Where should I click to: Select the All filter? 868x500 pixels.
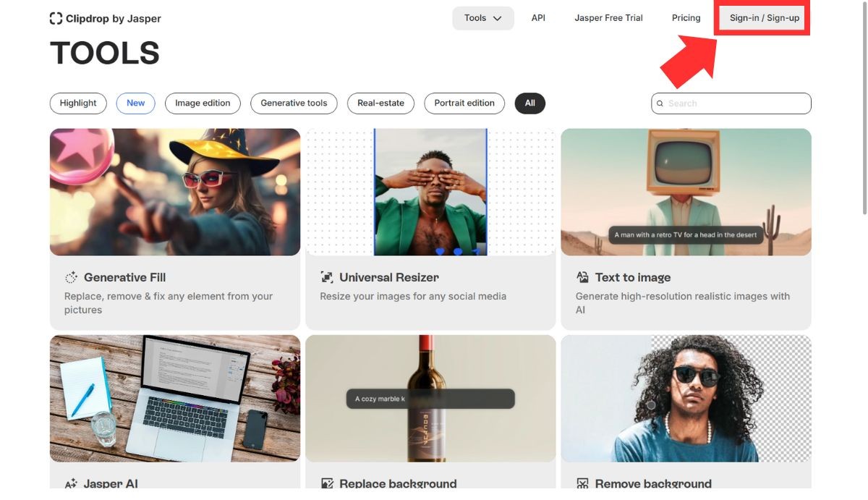pyautogui.click(x=530, y=103)
